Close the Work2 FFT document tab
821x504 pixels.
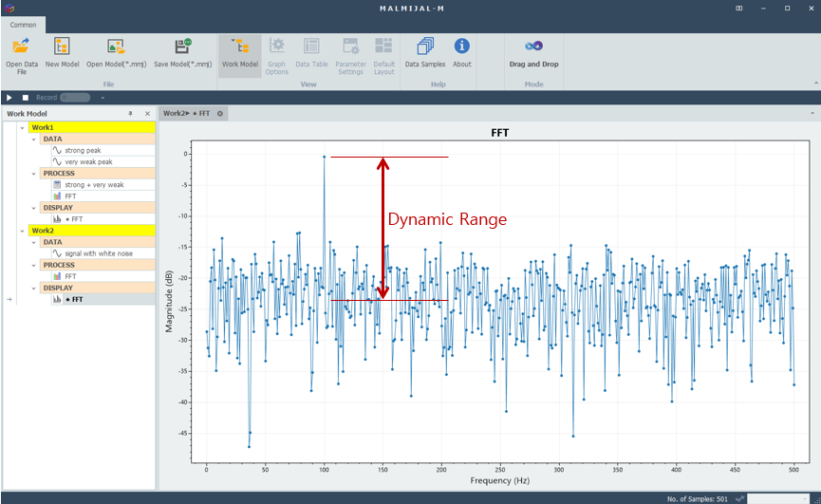coord(220,114)
